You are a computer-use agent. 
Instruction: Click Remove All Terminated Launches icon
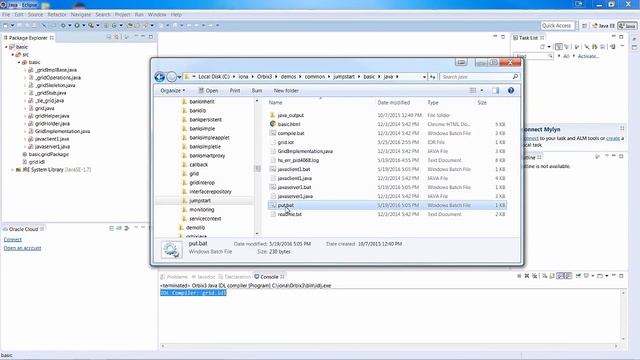pos(534,276)
